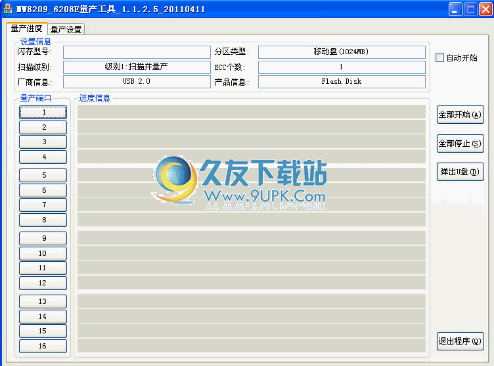494x366 pixels.
Task: Click the 全部停止(S) button
Action: pos(460,143)
